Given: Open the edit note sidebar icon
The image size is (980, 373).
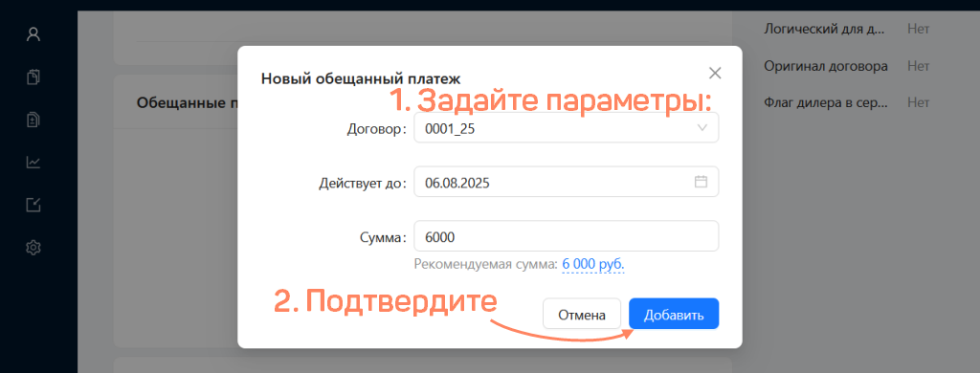Looking at the screenshot, I should (33, 205).
